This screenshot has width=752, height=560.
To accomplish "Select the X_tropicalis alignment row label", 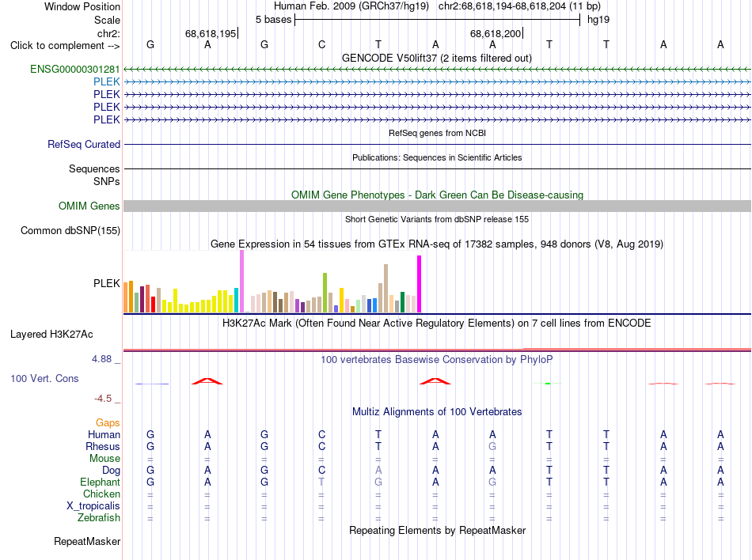I will pos(93,506).
